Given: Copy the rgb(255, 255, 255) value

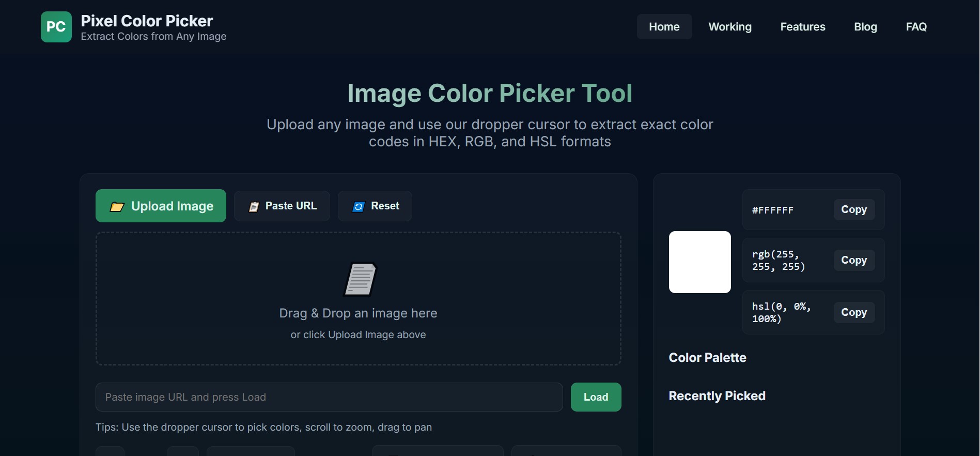Looking at the screenshot, I should coord(853,261).
